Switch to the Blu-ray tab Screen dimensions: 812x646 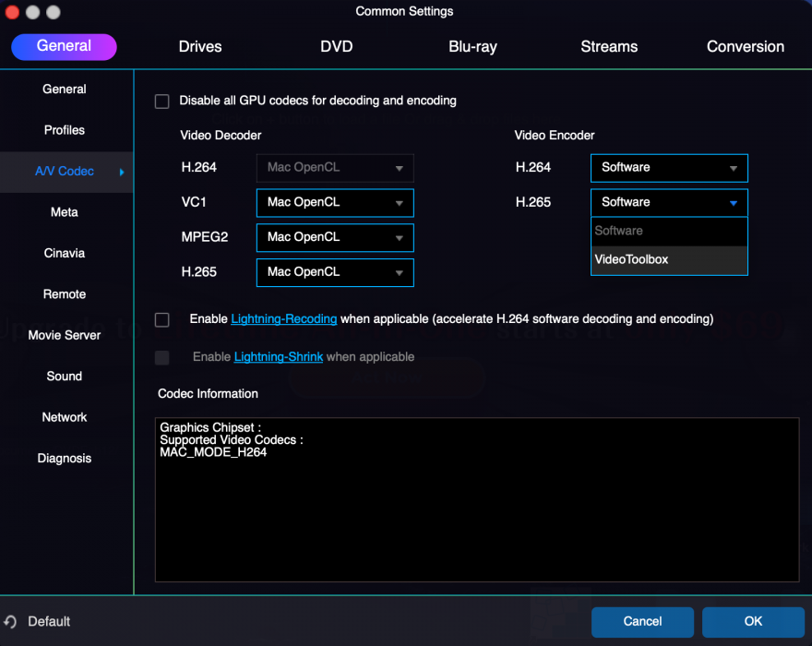(472, 47)
